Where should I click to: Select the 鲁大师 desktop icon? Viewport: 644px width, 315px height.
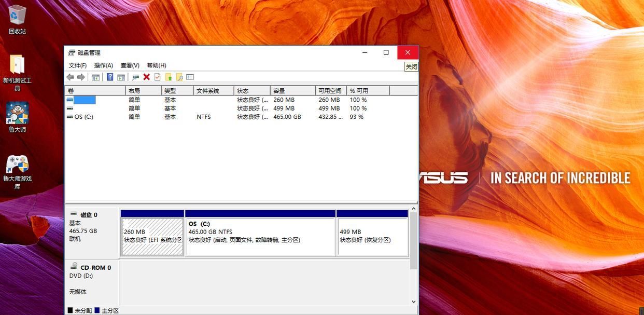(x=17, y=117)
